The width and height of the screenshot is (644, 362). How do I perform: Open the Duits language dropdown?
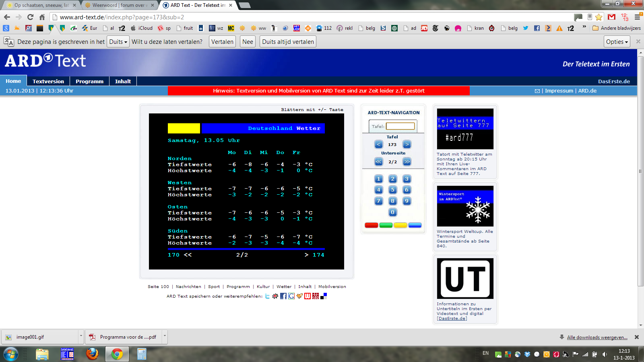(118, 42)
